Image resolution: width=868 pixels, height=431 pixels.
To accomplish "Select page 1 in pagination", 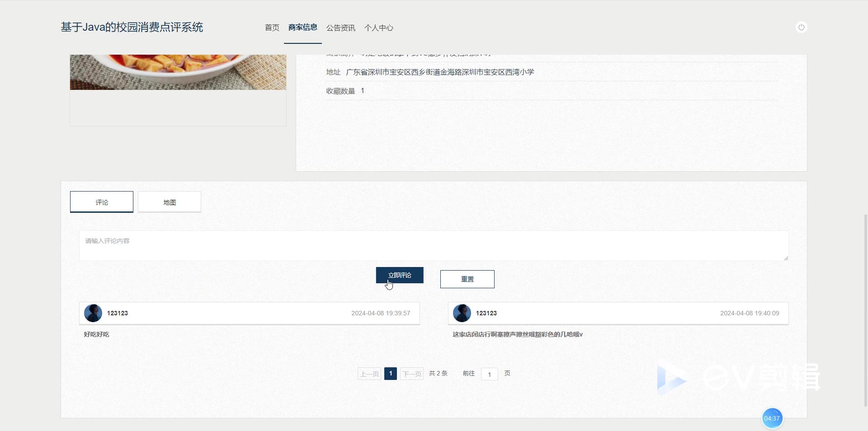I will [391, 374].
